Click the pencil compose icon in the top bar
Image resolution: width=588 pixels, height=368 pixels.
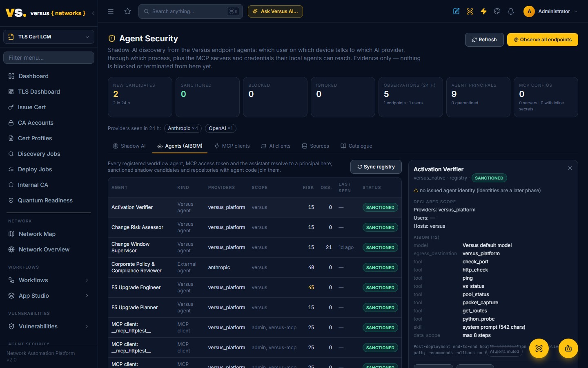pyautogui.click(x=457, y=11)
